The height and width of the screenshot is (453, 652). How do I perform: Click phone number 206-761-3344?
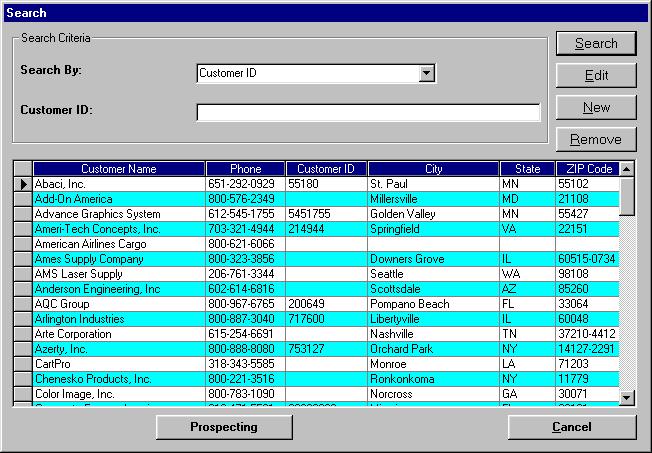point(245,274)
